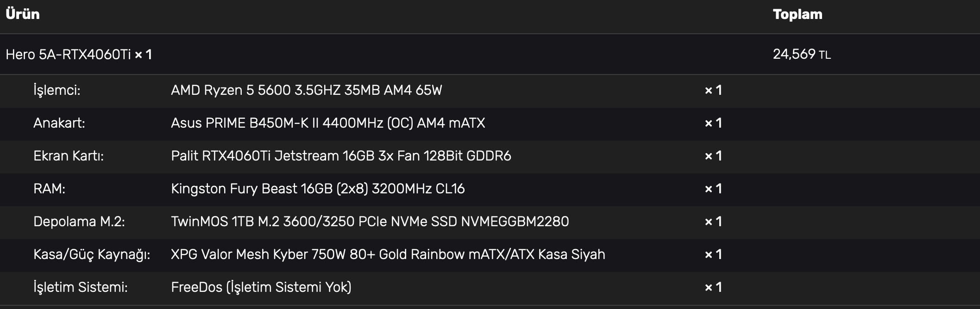Screen dimensions: 980x309
Task: Click the Ürün column header
Action: point(23,14)
